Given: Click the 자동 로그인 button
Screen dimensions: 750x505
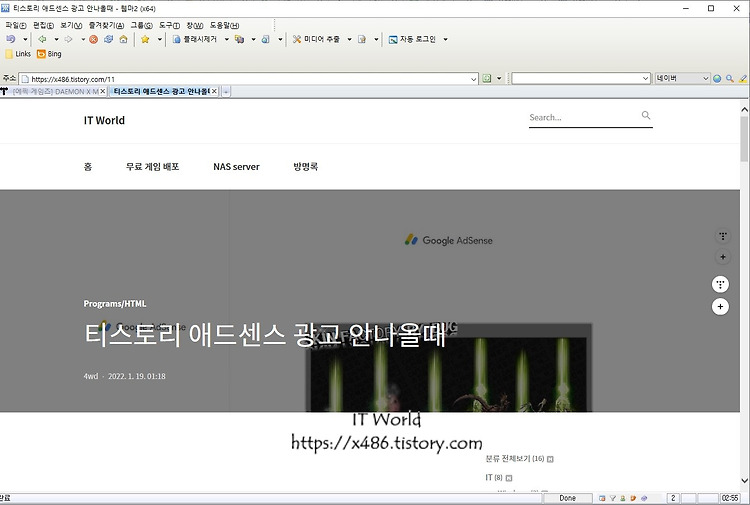Looking at the screenshot, I should 412,39.
